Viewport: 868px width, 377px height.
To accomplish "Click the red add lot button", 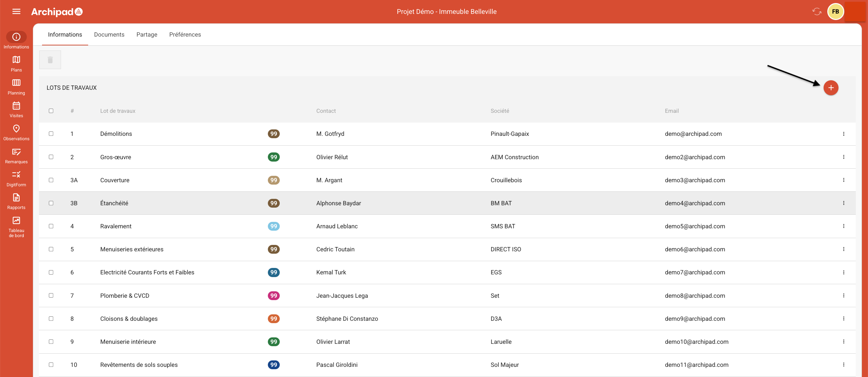I will coord(831,88).
